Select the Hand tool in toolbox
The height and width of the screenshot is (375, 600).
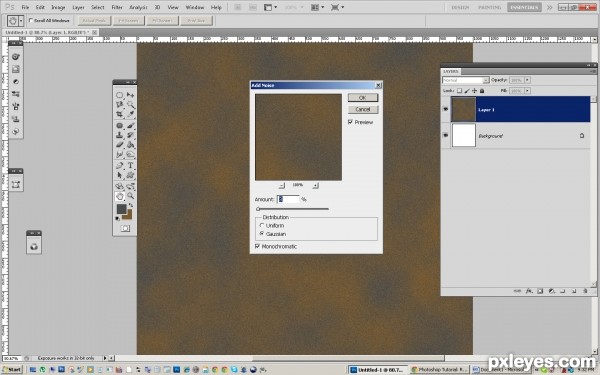[x=119, y=196]
